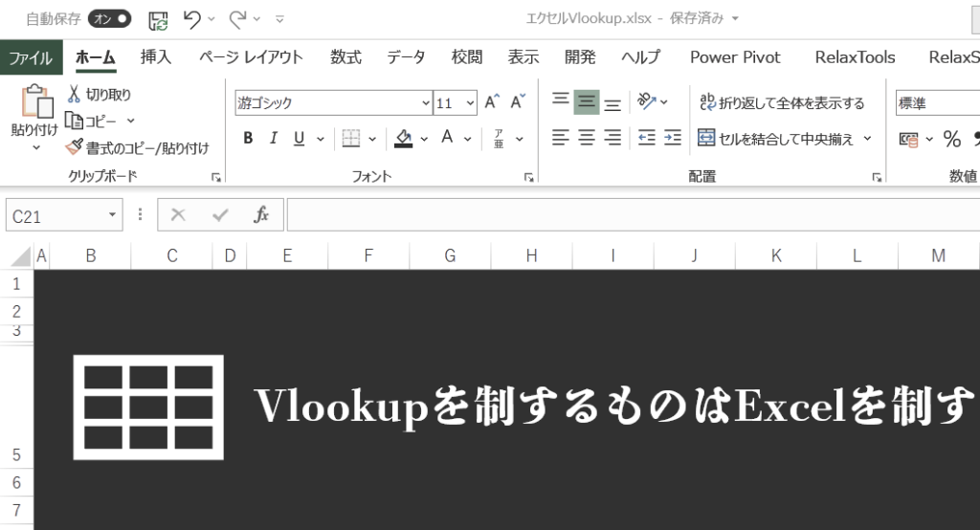Open the font color palette dropdown
Screen dimensions: 980x530
(467, 139)
